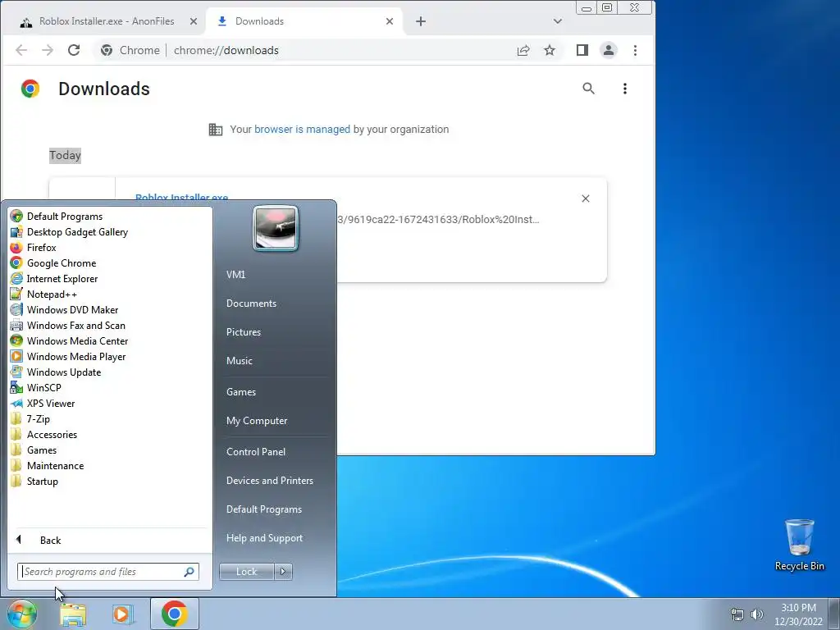Open Windows Media Player from program list
This screenshot has height=630, width=840.
(x=76, y=356)
